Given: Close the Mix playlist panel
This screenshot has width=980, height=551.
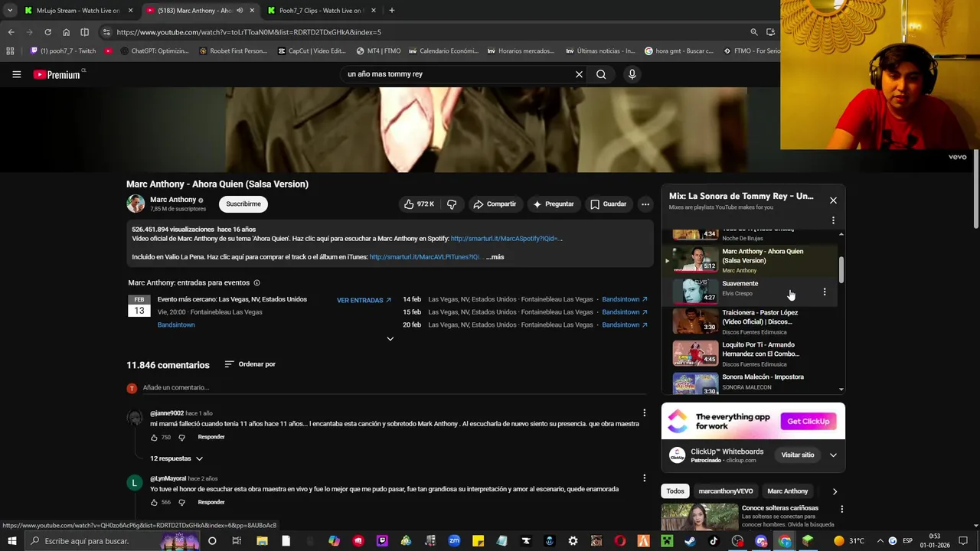Looking at the screenshot, I should tap(833, 201).
